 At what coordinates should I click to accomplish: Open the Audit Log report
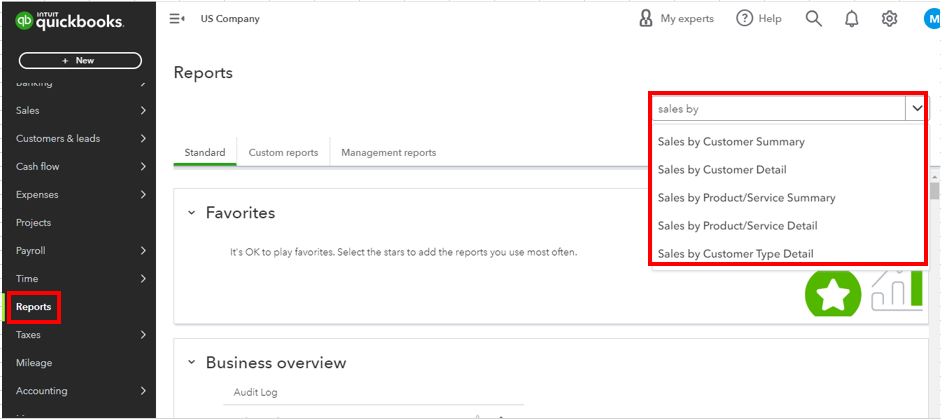[255, 393]
